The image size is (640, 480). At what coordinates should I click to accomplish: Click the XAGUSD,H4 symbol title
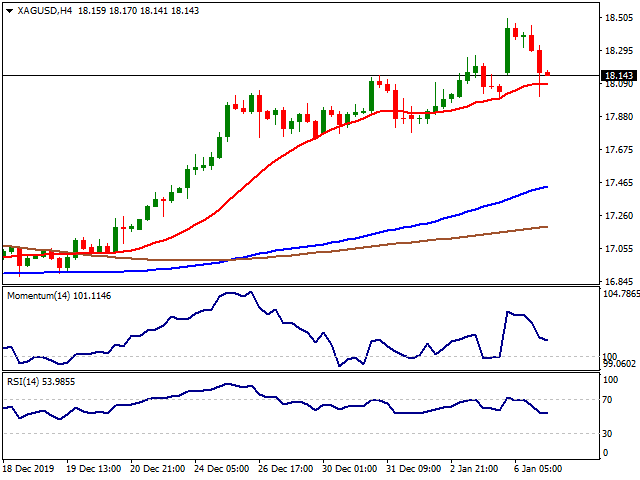tap(45, 11)
